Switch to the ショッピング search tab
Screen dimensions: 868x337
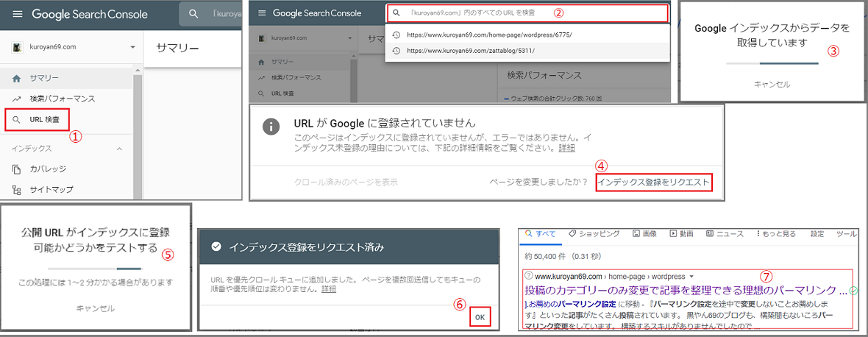point(594,234)
